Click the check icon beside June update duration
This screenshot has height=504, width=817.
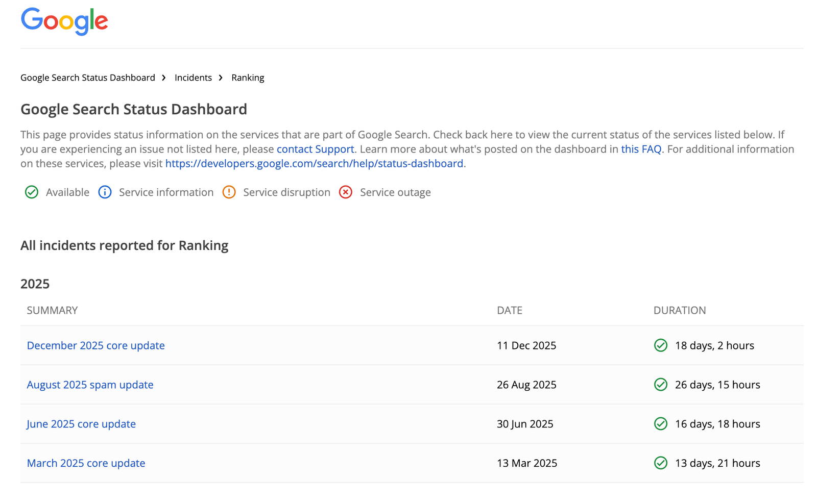tap(660, 424)
